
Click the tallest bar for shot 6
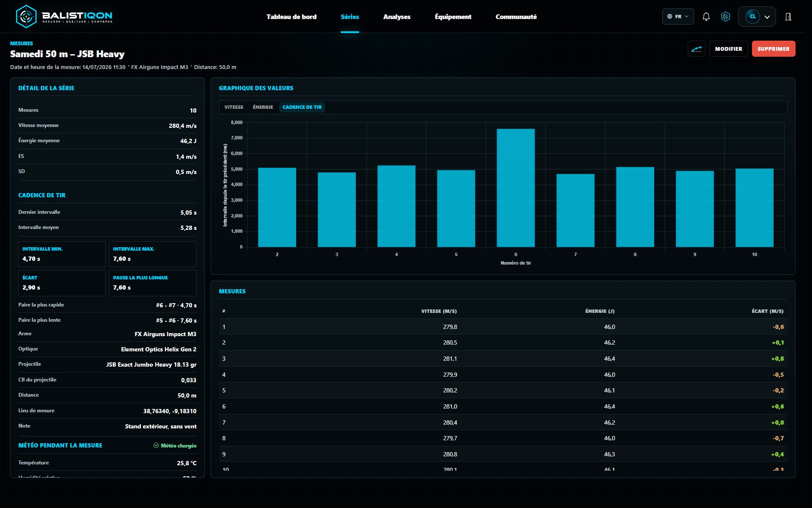coord(516,188)
